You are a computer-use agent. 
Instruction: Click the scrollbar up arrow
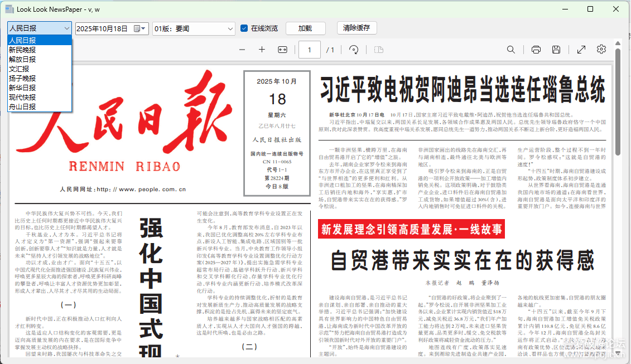[x=618, y=43]
